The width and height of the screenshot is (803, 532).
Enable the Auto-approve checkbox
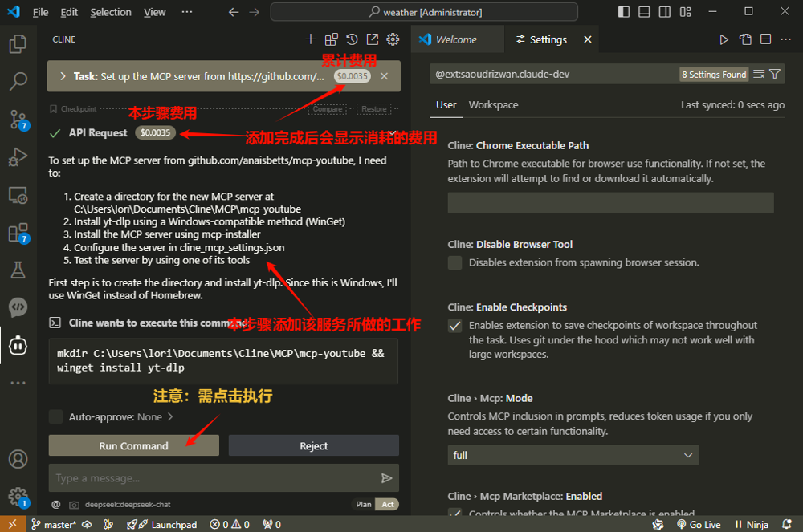pos(56,416)
